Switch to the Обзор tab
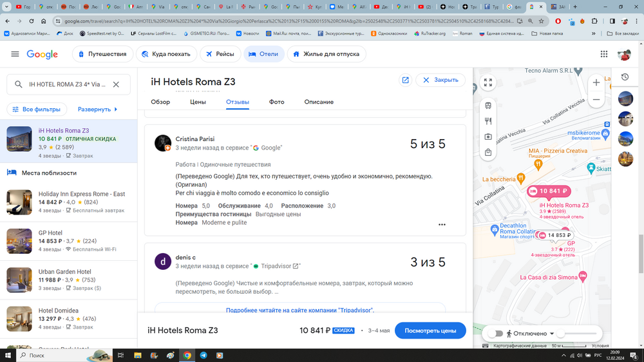 (x=160, y=102)
